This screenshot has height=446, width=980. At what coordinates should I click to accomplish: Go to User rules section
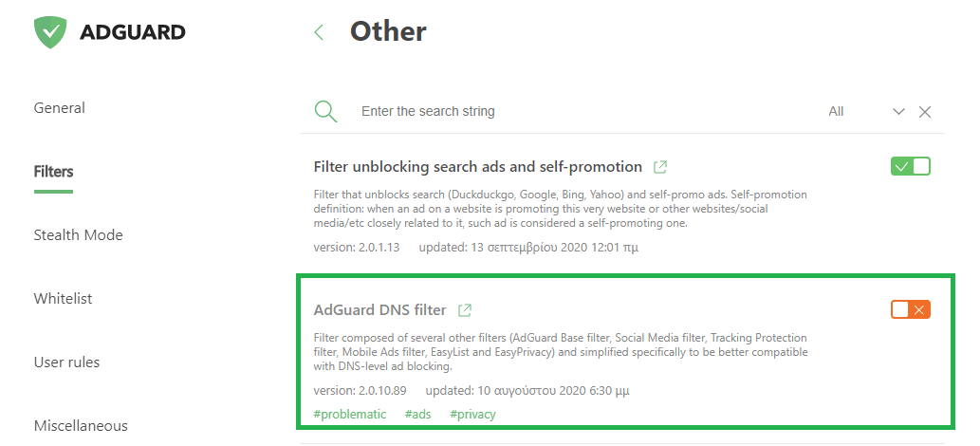click(66, 362)
